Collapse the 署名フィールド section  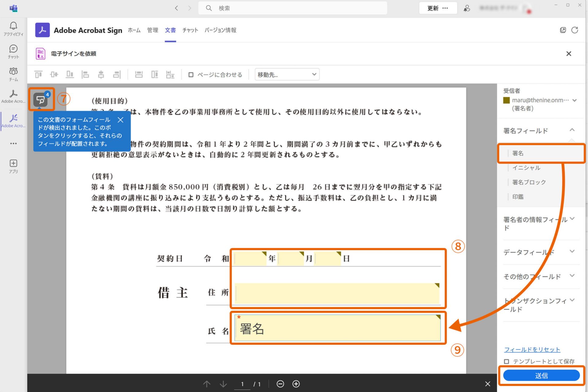point(572,130)
